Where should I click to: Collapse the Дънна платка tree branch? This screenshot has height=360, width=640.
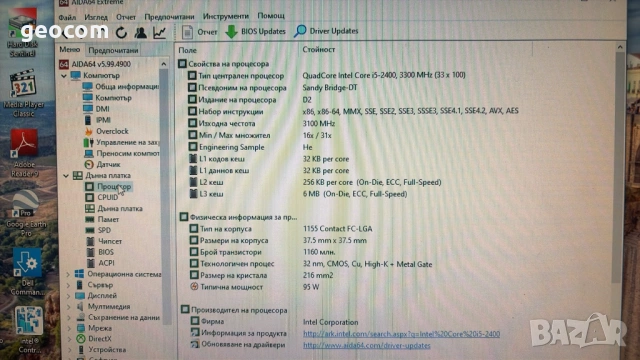coord(66,176)
